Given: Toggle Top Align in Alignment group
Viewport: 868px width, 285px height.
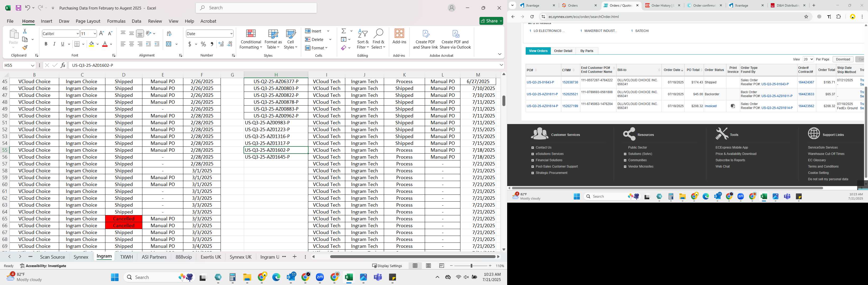Looking at the screenshot, I should (123, 33).
